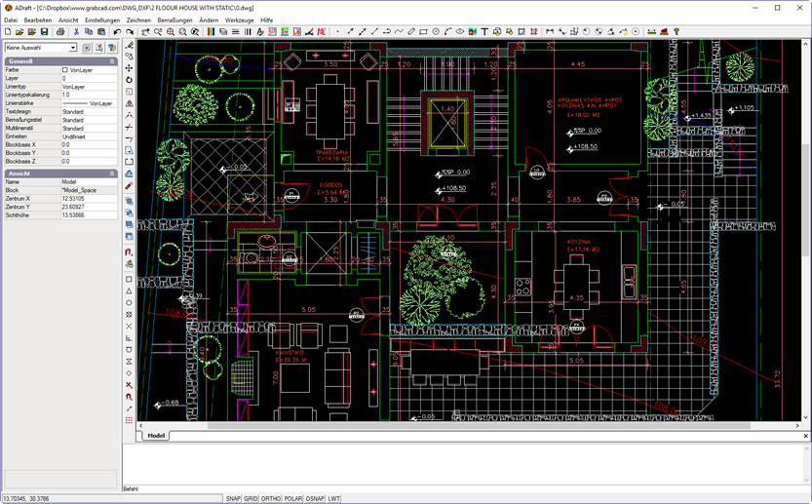Open the Zeichnen menu
This screenshot has width=812, height=504.
coord(138,20)
